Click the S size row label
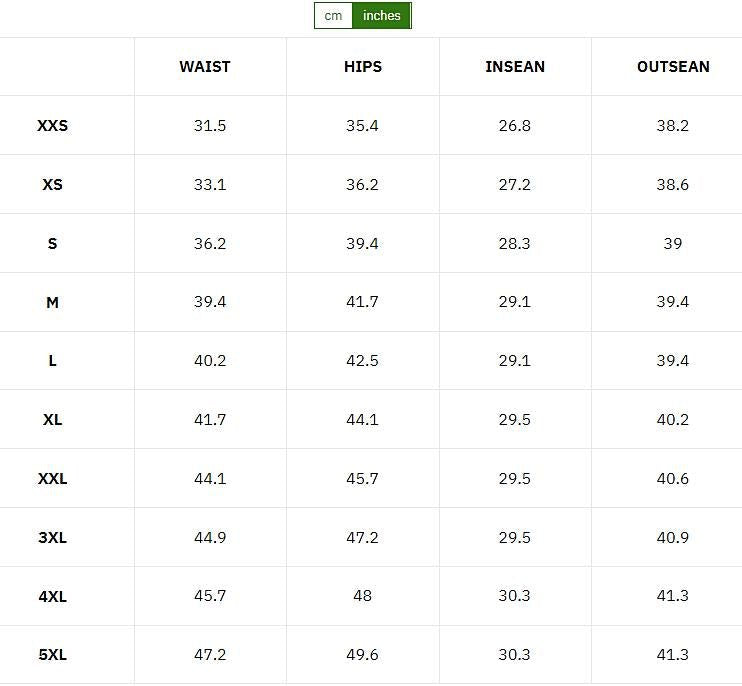The height and width of the screenshot is (686, 742). click(53, 244)
